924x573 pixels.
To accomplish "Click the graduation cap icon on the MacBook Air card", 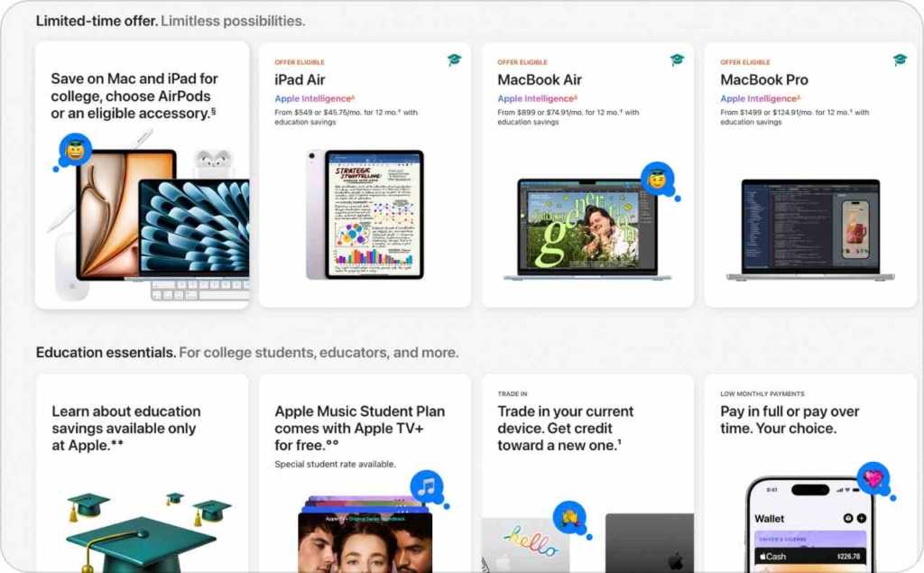I will [x=677, y=60].
